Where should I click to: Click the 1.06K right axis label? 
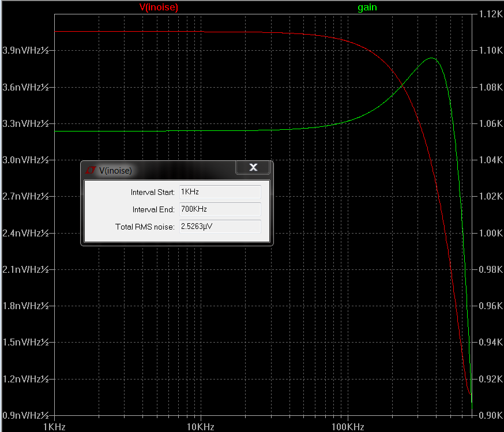click(491, 123)
